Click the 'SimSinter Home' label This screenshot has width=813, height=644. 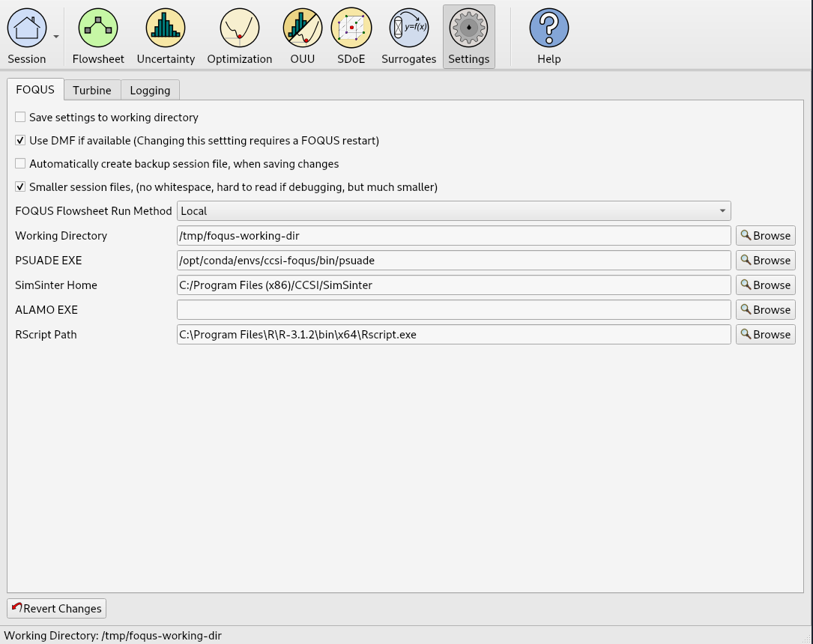pyautogui.click(x=56, y=285)
